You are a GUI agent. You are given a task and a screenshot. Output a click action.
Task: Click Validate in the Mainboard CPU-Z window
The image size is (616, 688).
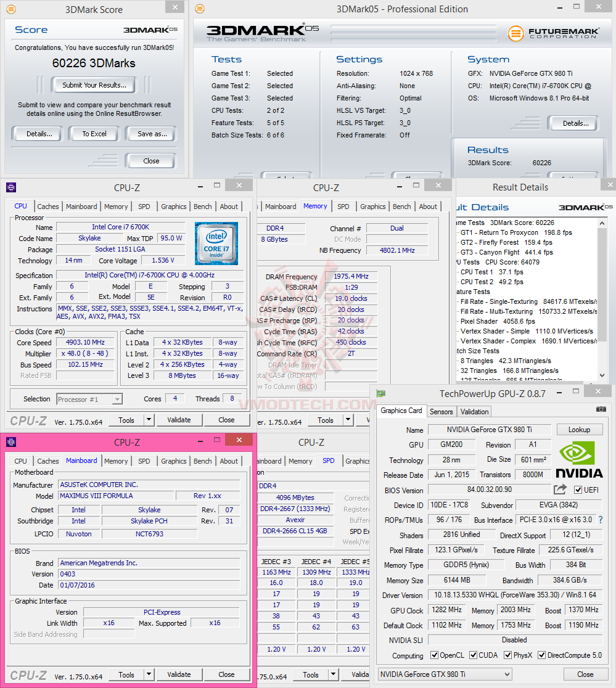179,674
